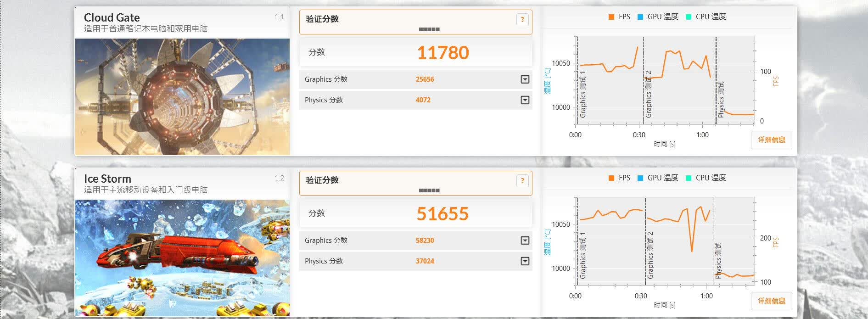Select the Cloud Gate score 11780
The width and height of the screenshot is (868, 319).
tap(443, 53)
